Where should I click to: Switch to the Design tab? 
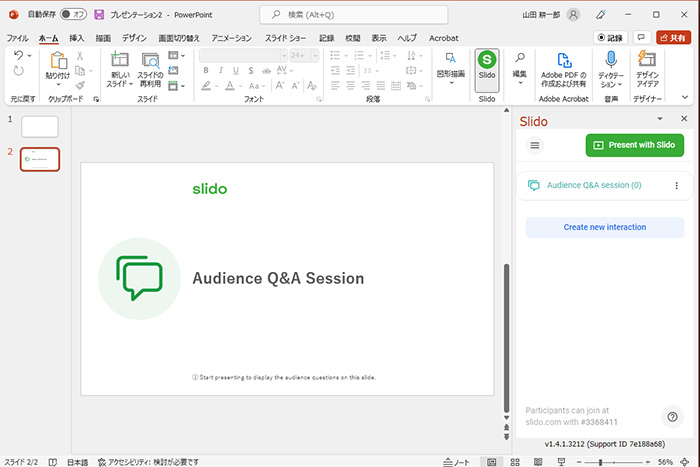click(134, 38)
